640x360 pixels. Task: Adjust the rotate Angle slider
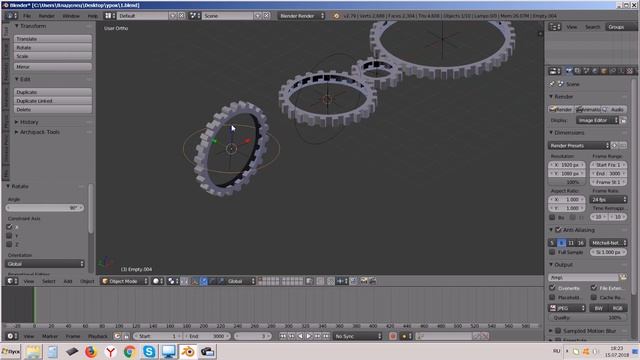pyautogui.click(x=45, y=208)
